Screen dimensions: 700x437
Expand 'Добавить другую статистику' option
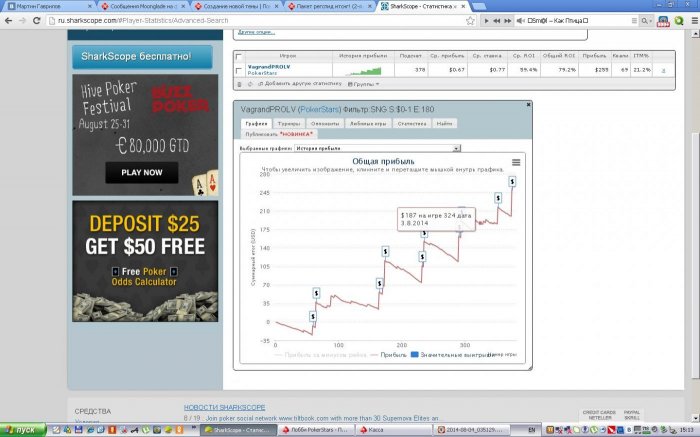click(x=295, y=83)
